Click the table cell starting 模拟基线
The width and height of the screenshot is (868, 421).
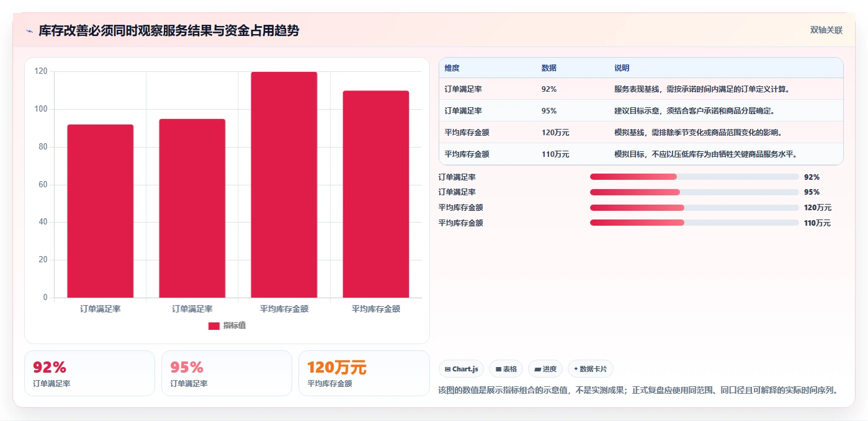pyautogui.click(x=698, y=133)
